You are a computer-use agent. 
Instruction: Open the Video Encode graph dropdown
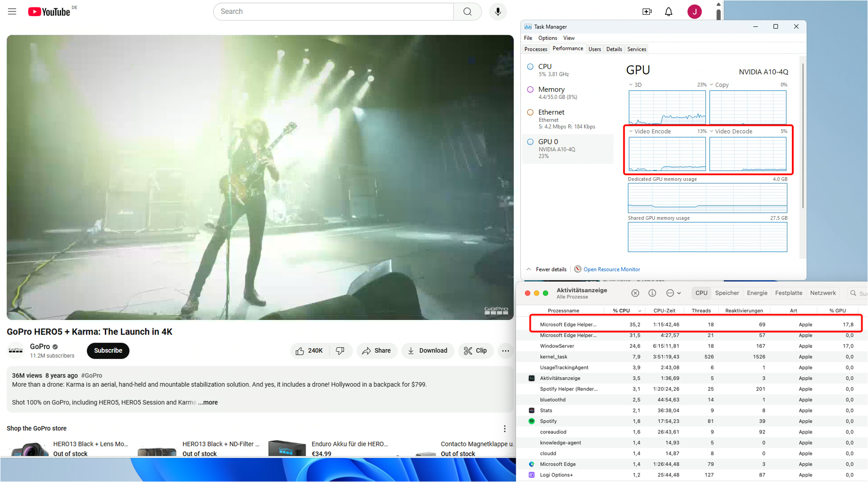[631, 132]
